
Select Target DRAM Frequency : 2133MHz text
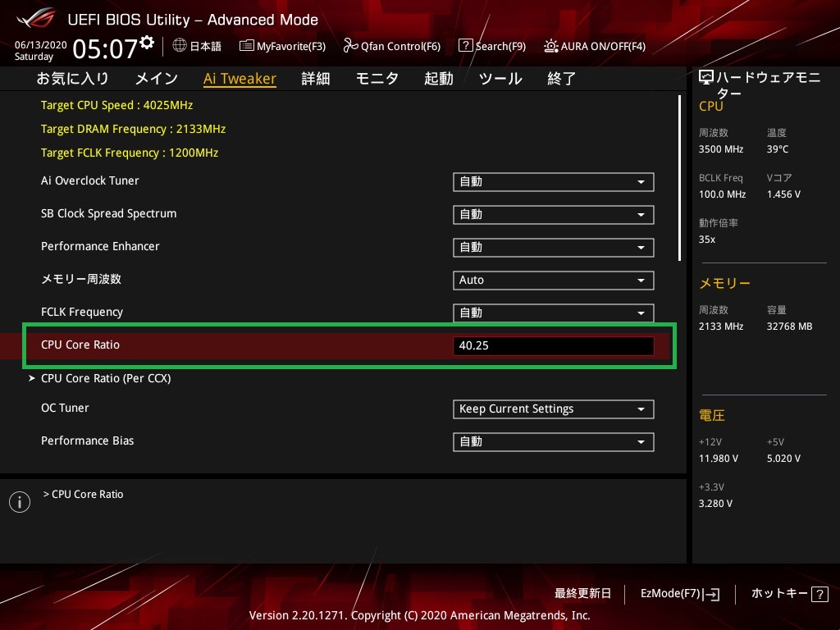[134, 129]
